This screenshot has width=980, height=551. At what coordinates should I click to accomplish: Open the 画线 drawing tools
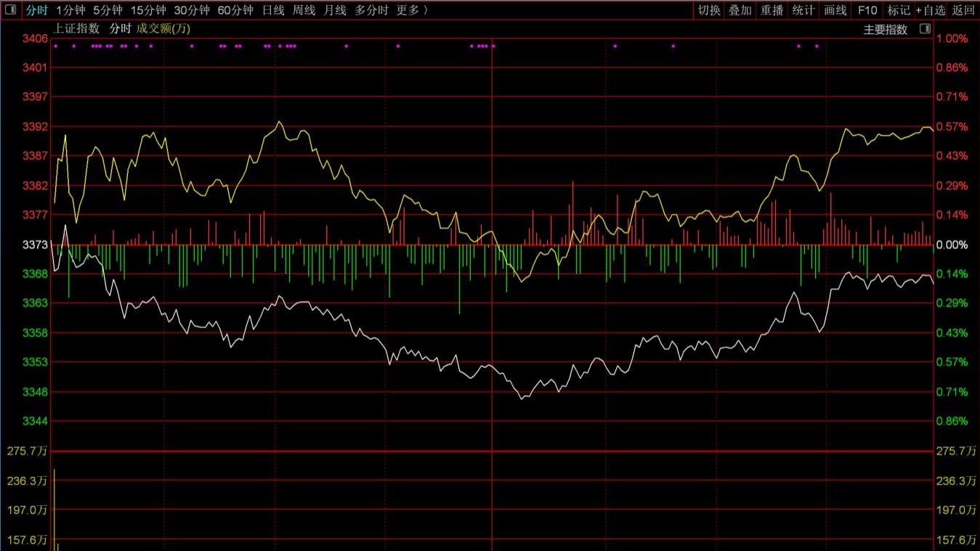[835, 10]
